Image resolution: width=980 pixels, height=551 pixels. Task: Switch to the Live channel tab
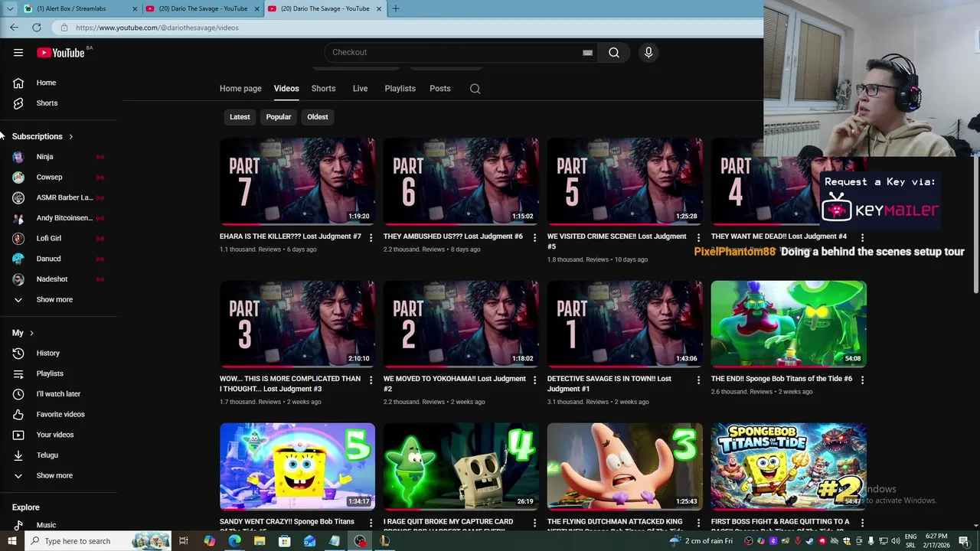point(360,89)
